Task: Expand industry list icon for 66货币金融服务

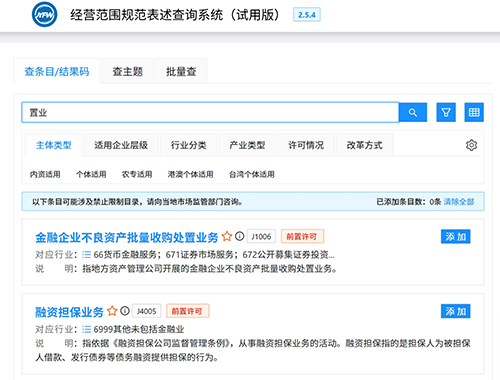Action: [86, 255]
